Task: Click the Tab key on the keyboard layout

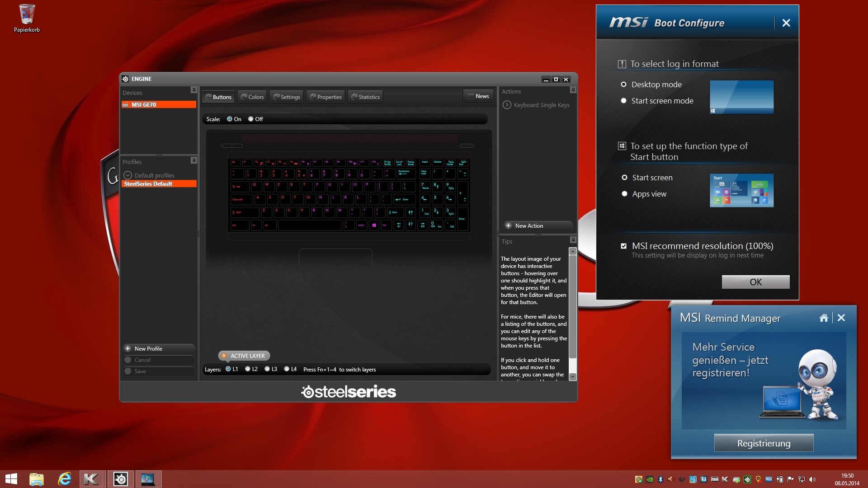Action: click(240, 186)
